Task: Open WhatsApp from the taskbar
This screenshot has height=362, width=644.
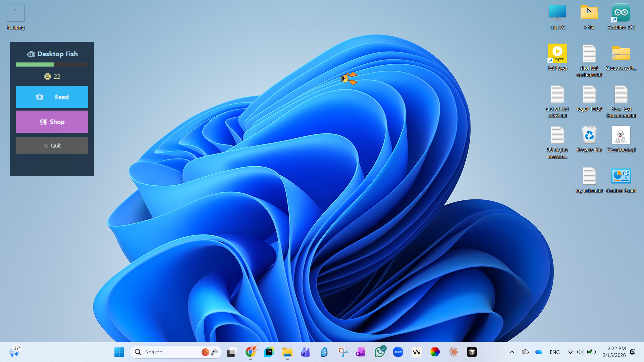Action: point(379,352)
